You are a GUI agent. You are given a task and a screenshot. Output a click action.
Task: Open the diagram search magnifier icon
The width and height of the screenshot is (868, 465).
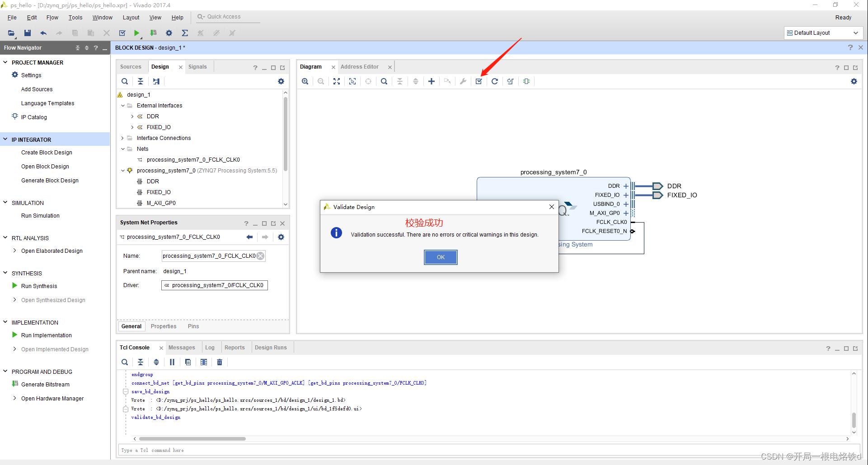click(384, 81)
